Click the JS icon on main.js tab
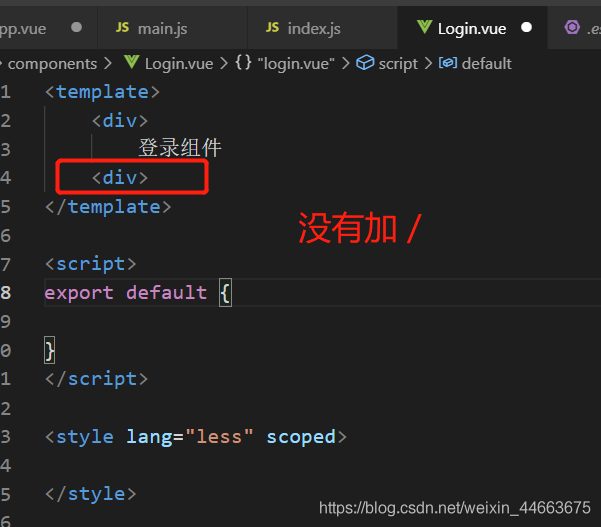Screen dimensions: 601x527 [x=123, y=28]
